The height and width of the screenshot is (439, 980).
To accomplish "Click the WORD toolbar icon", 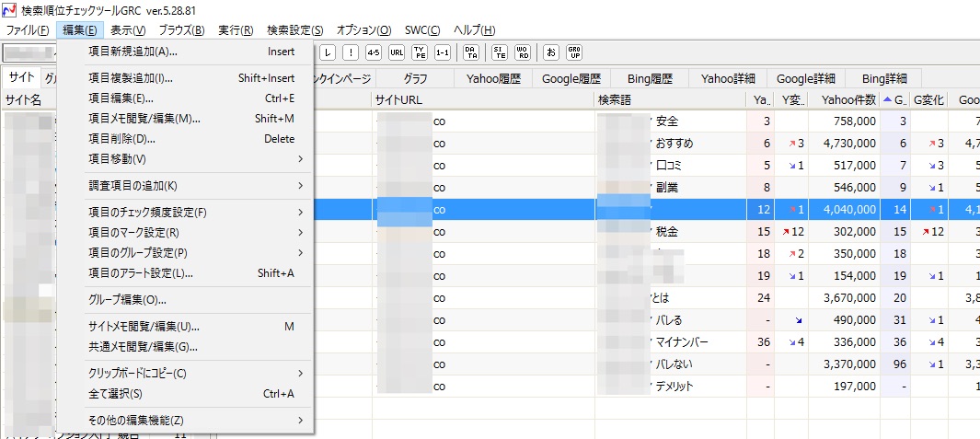I will 523,52.
